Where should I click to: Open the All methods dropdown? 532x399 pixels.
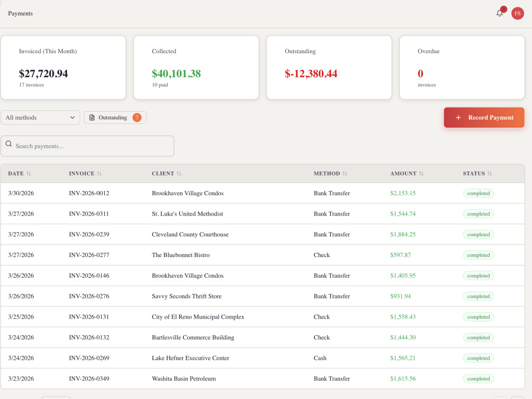(40, 118)
